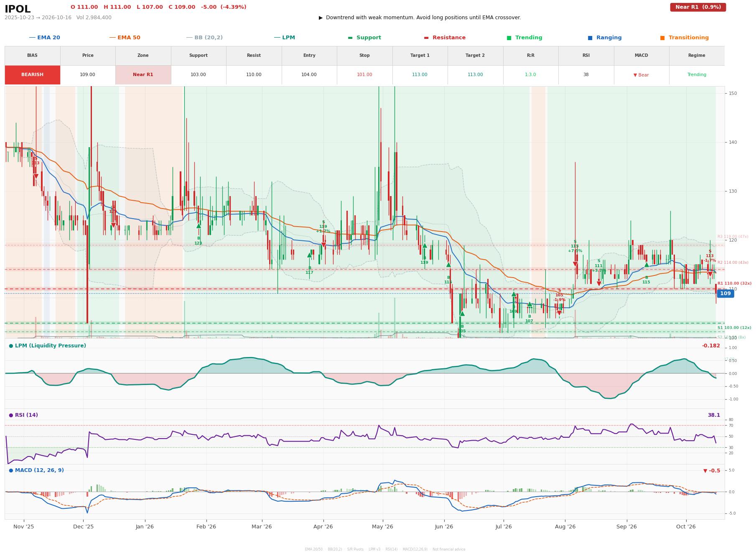Viewport: 756px width, 556px height.
Task: Click the R1 110.00 (32x) resistance label
Action: [734, 283]
